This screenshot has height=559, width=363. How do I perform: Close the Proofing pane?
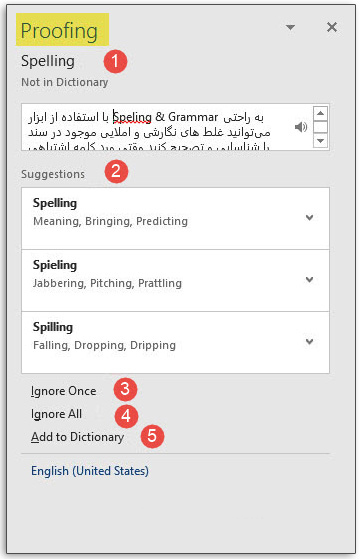point(332,27)
